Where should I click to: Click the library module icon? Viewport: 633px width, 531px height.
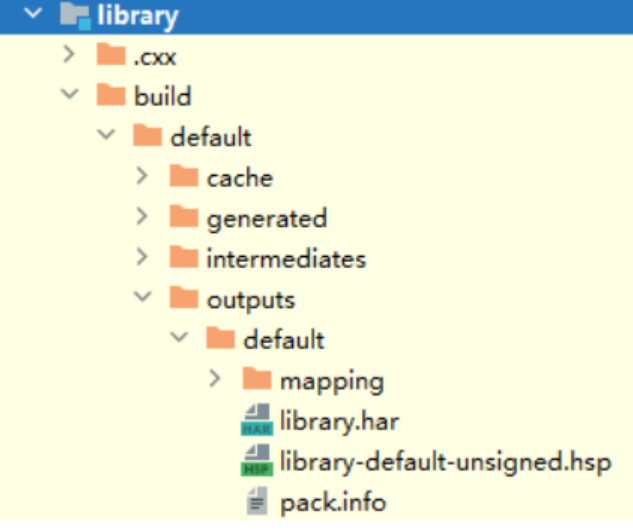[76, 15]
